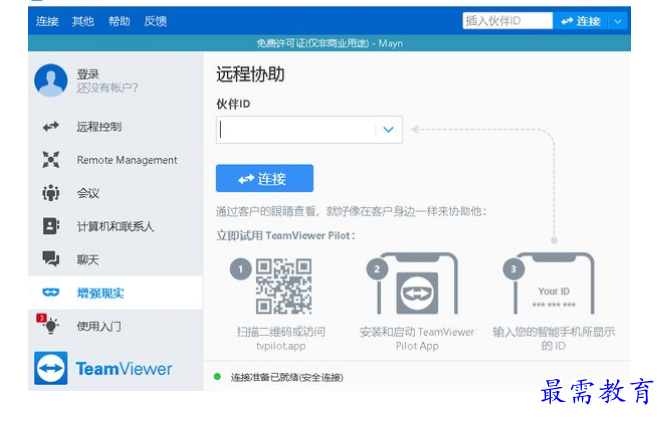Viewport: 662px width, 423px height.
Task: Click the Remote Management icon
Action: click(51, 160)
